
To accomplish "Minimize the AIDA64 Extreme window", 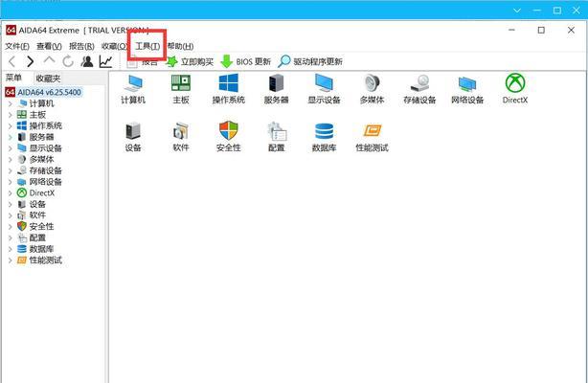I will (x=512, y=30).
